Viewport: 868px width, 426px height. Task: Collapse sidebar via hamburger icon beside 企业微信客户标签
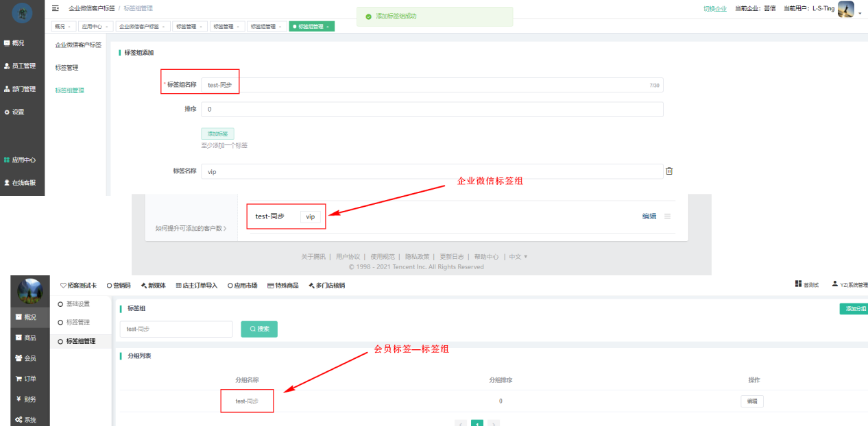click(56, 8)
